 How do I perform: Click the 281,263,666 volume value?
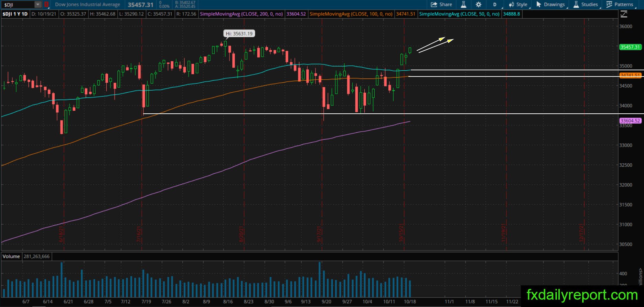coord(37,256)
